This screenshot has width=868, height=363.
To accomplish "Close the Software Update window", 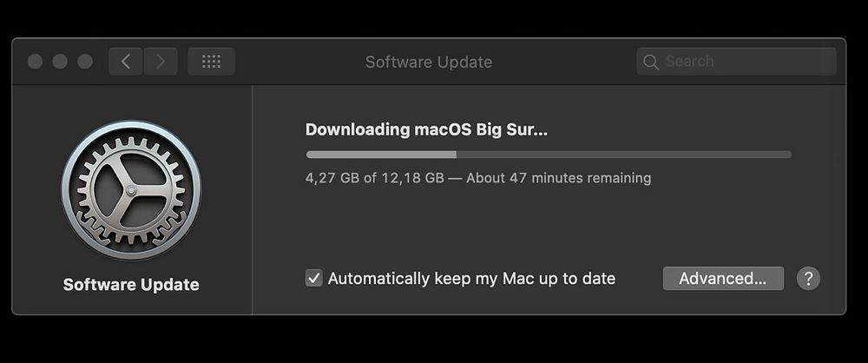I will tap(36, 62).
